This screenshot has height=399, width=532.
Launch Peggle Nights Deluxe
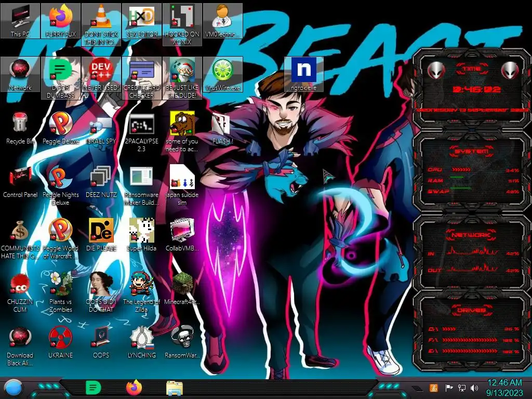tap(61, 185)
